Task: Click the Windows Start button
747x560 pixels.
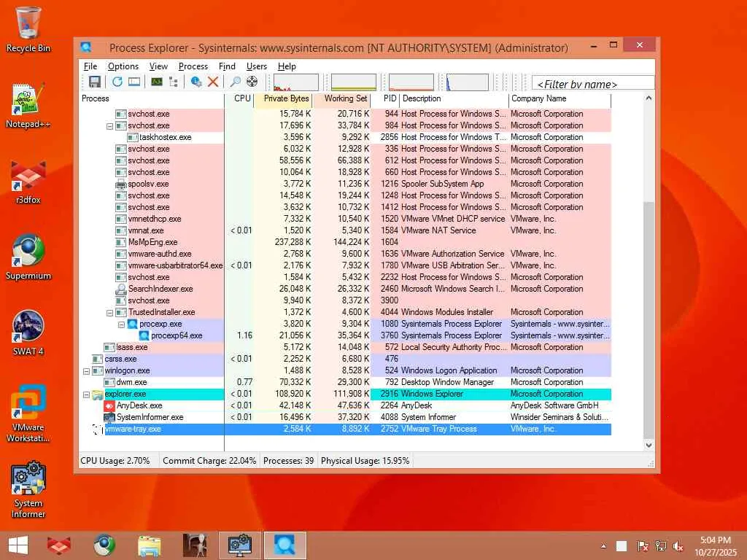Action: (x=18, y=545)
